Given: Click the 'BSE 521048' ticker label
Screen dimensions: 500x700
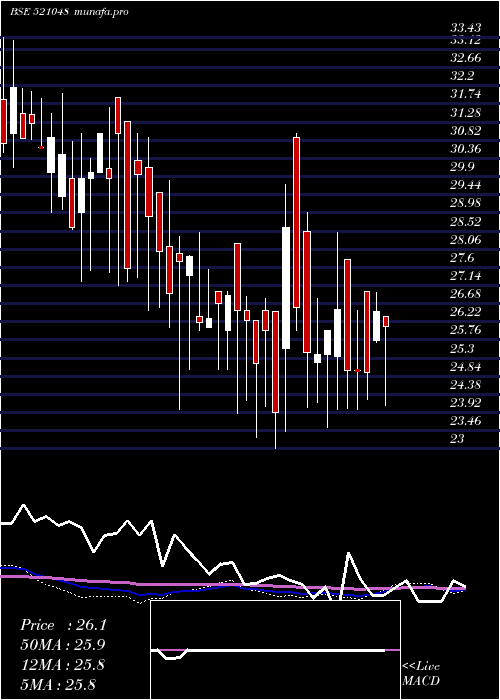Looking at the screenshot, I should pos(39,12).
